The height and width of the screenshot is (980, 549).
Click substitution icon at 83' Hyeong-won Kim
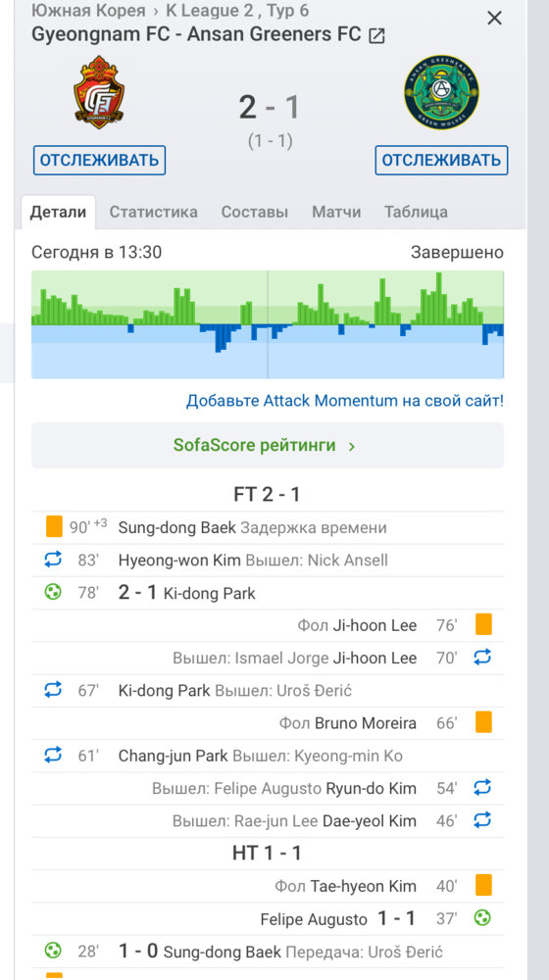[54, 560]
